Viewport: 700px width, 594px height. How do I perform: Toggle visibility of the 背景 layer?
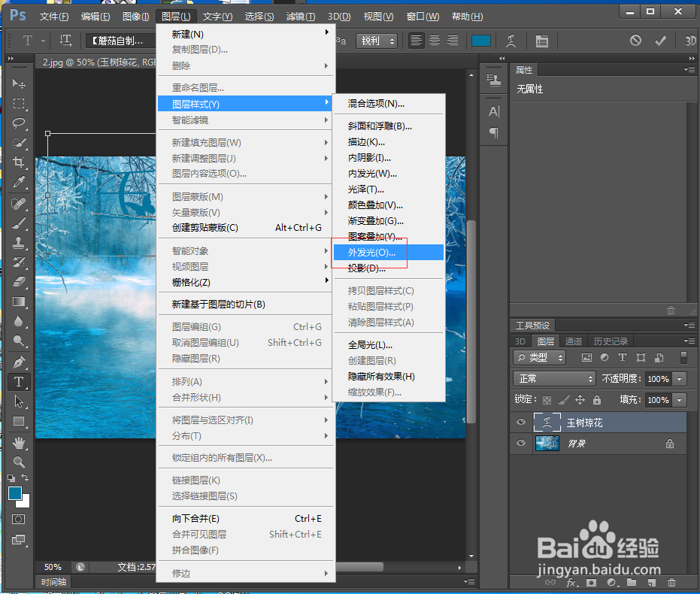tap(520, 443)
